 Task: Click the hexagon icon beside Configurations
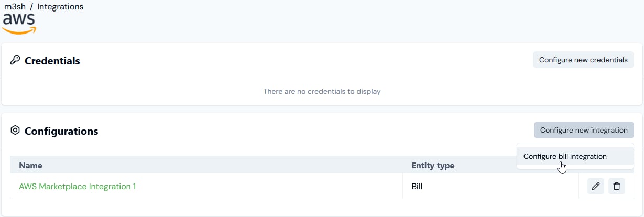pos(15,131)
